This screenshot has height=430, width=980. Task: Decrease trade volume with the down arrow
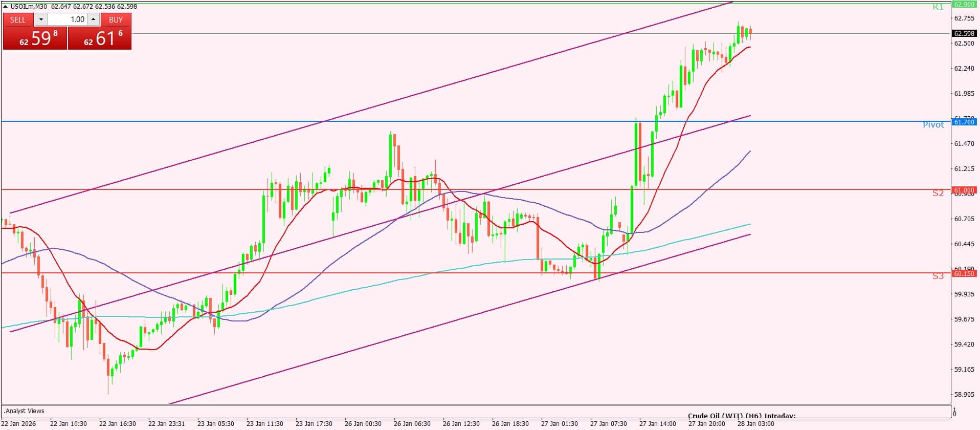pos(41,19)
